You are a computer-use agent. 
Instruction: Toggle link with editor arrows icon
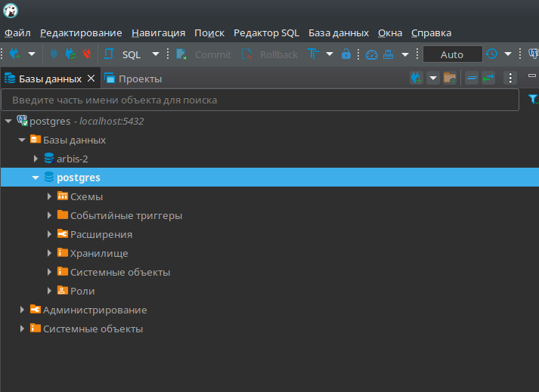pyautogui.click(x=488, y=78)
